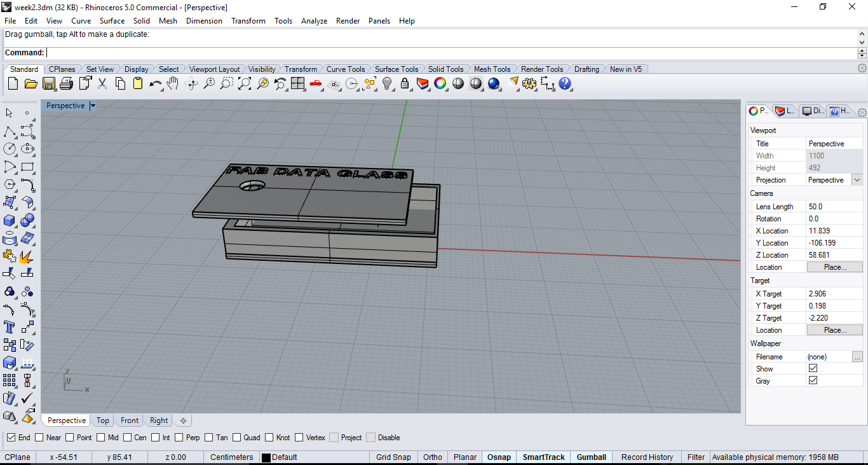
Task: Open the Help question mark icon
Action: pos(565,83)
